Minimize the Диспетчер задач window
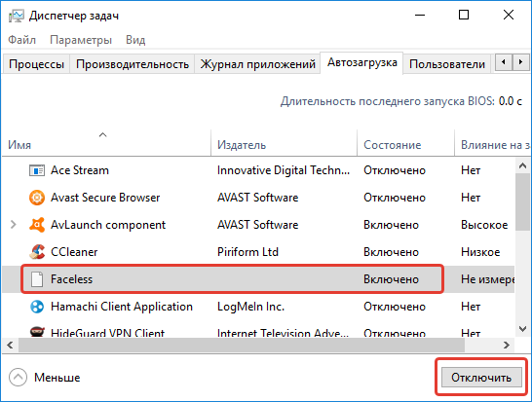Viewport: 532px width, 402px height. pyautogui.click(x=420, y=15)
